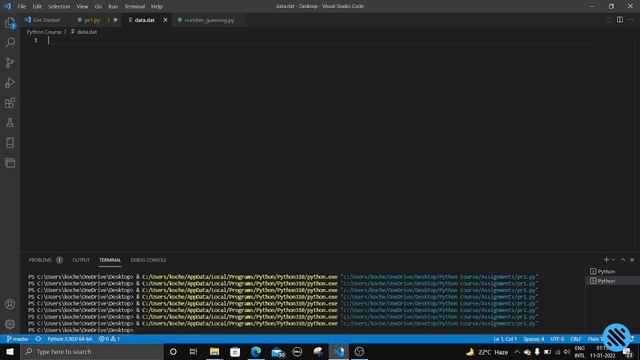The width and height of the screenshot is (640, 360).
Task: Open the Manage gear settings icon
Action: click(10, 324)
